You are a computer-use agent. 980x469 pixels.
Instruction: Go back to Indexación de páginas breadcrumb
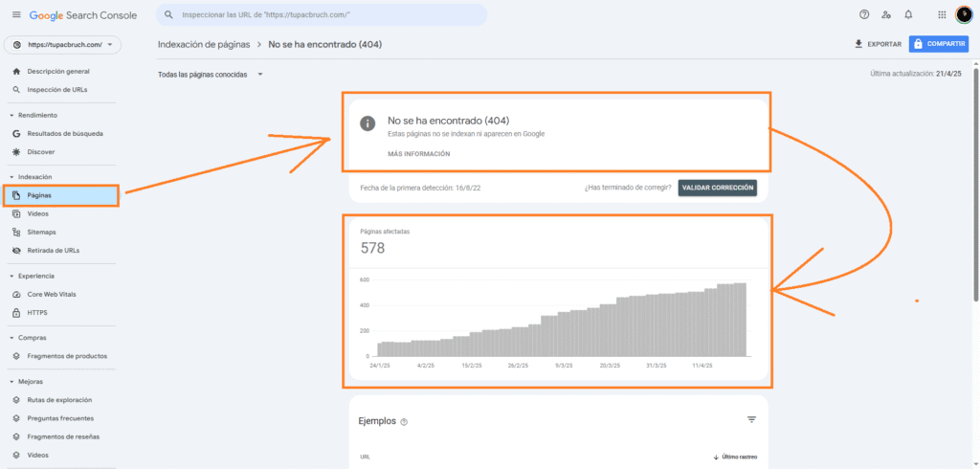(x=204, y=44)
